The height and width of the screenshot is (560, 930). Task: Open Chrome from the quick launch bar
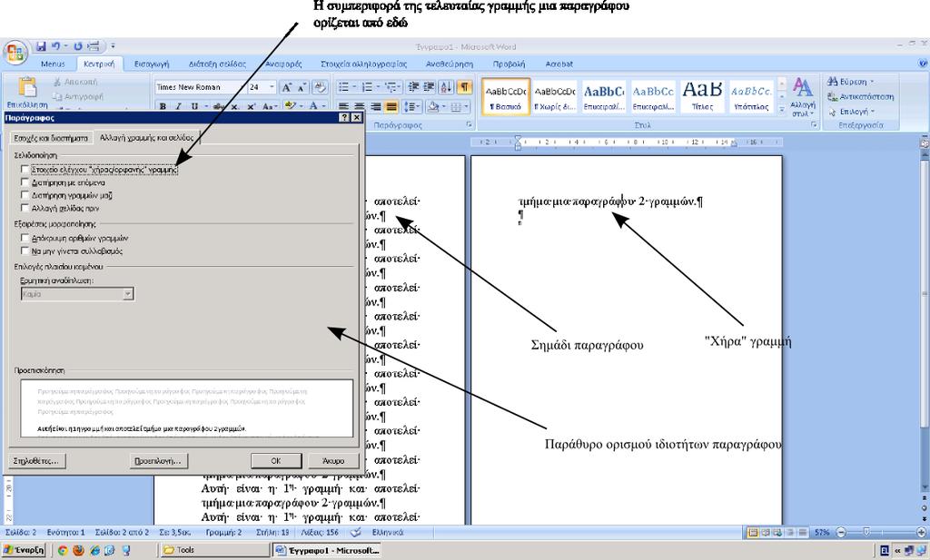(63, 551)
